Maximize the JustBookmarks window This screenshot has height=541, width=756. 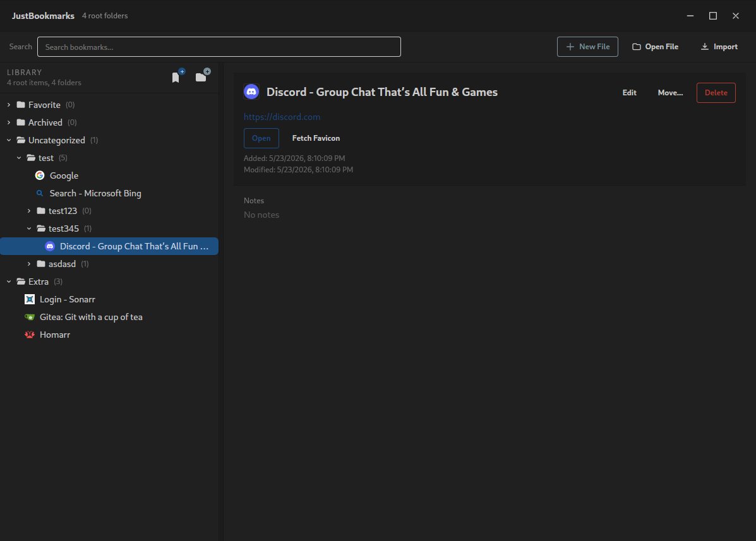[713, 16]
